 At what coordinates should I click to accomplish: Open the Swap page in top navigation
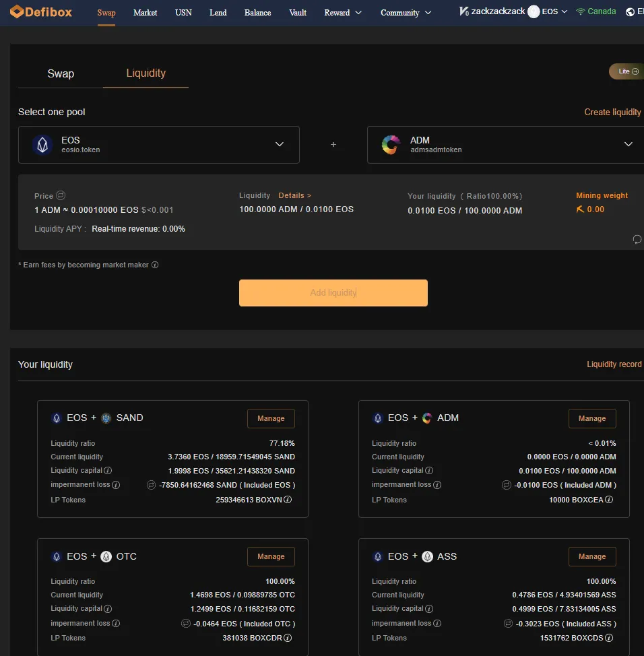(106, 13)
